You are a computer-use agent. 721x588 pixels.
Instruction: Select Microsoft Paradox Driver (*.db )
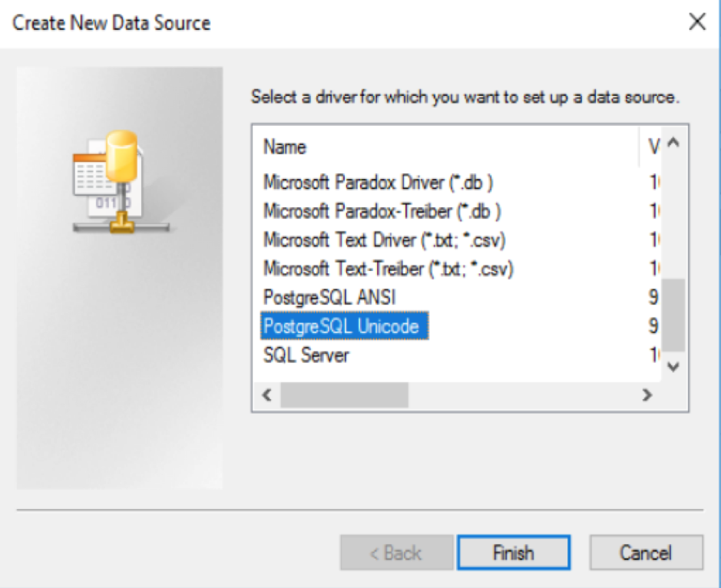coord(378,183)
